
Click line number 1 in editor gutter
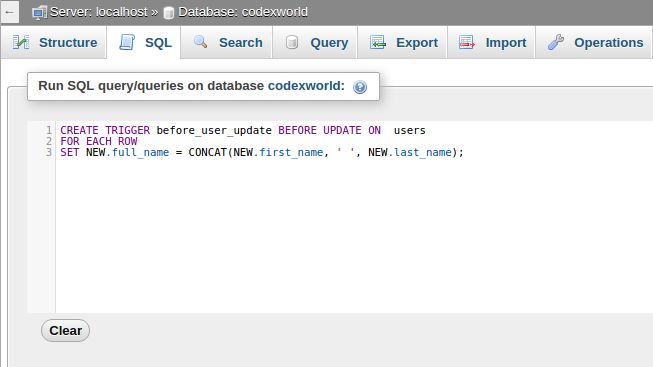(x=49, y=130)
